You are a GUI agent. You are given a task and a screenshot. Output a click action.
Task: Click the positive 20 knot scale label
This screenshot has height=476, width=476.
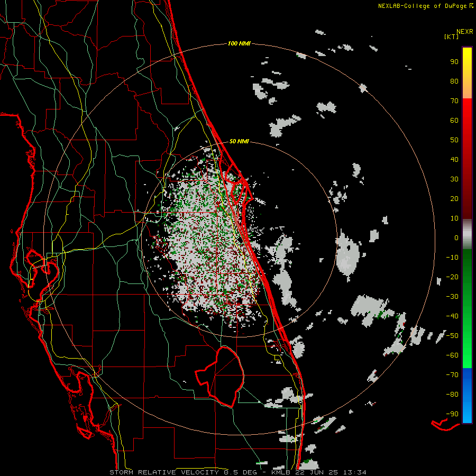point(454,199)
